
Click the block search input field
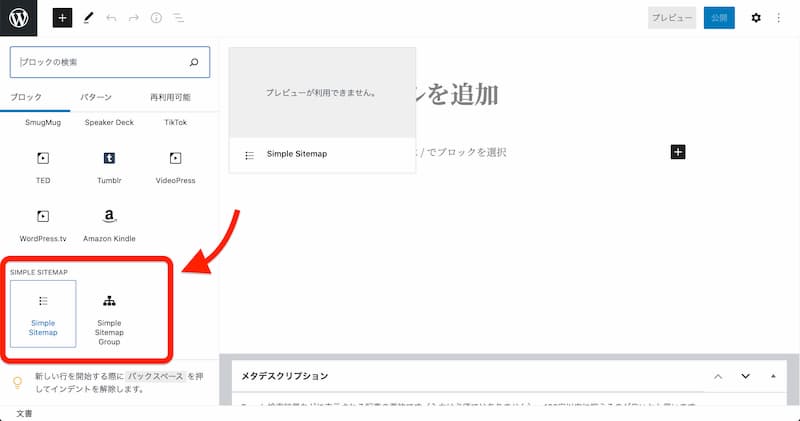click(110, 62)
